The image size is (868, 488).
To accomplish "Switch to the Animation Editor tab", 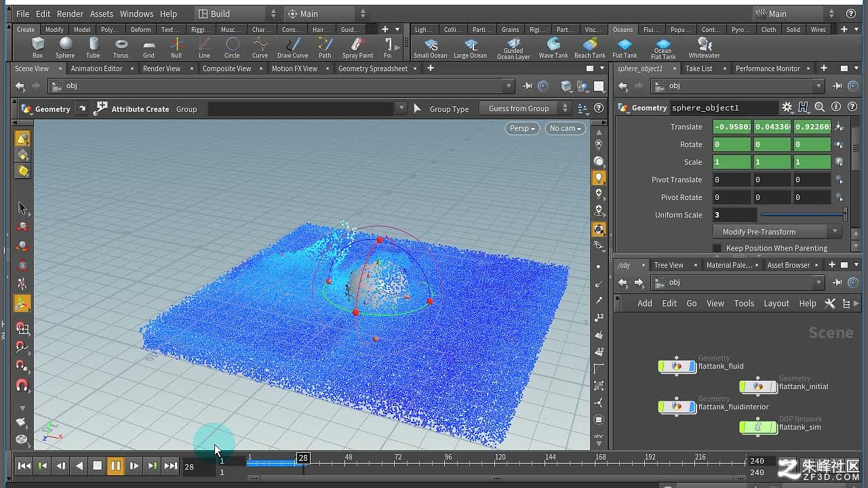I will tap(96, 68).
